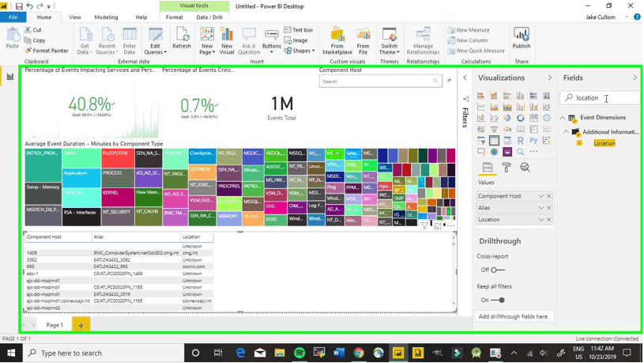Open Location value field dropdown arrow
Image resolution: width=644 pixels, height=363 pixels.
[x=541, y=220]
